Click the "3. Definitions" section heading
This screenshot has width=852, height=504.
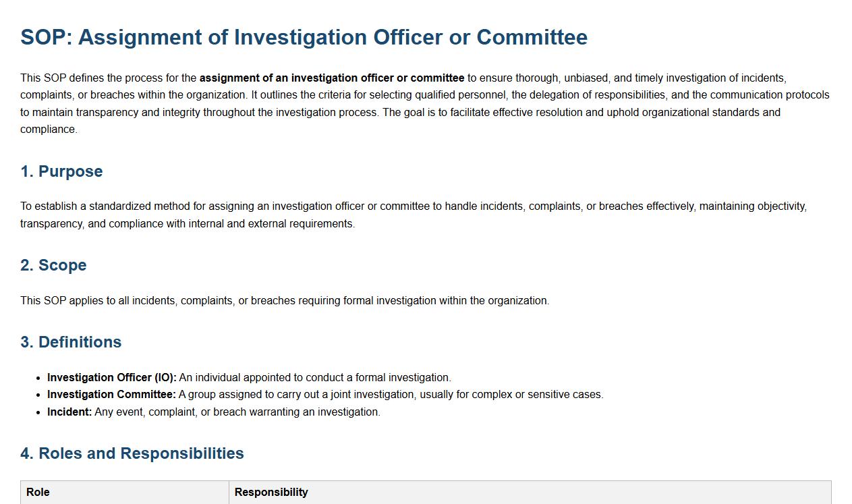click(x=71, y=342)
